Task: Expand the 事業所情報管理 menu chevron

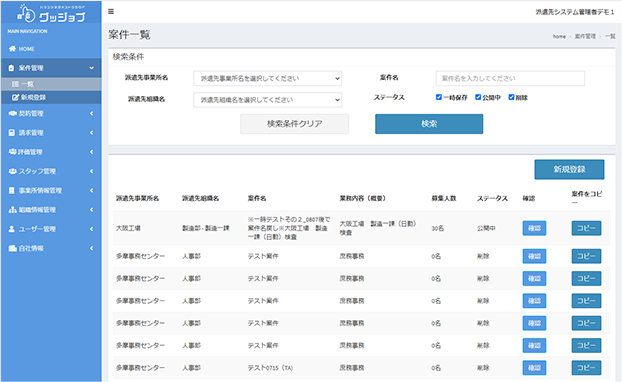Action: click(92, 190)
